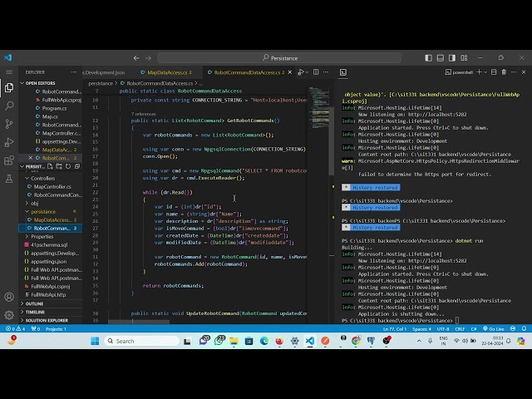532x399 pixels.
Task: Refresh the explorer file tree
Action: click(68, 166)
